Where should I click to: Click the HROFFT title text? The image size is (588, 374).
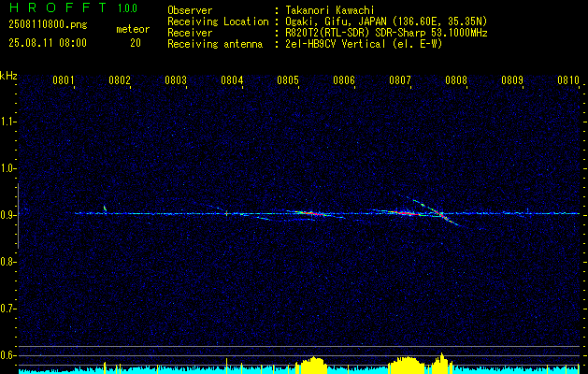pyautogui.click(x=58, y=7)
